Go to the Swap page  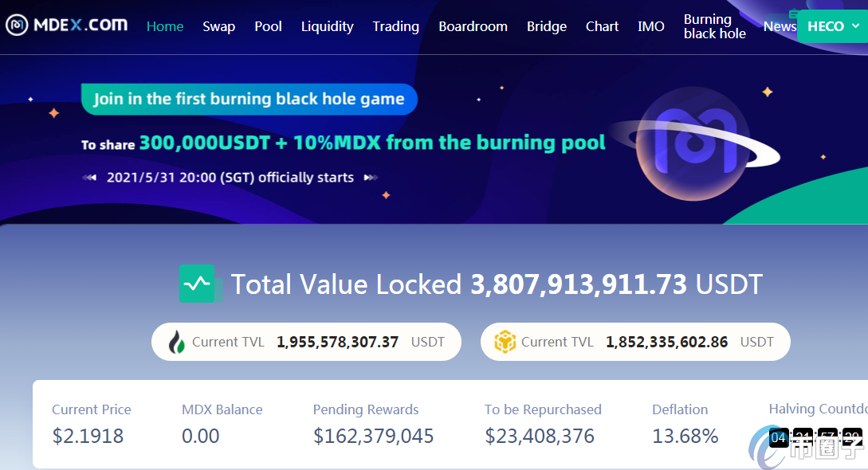point(218,26)
